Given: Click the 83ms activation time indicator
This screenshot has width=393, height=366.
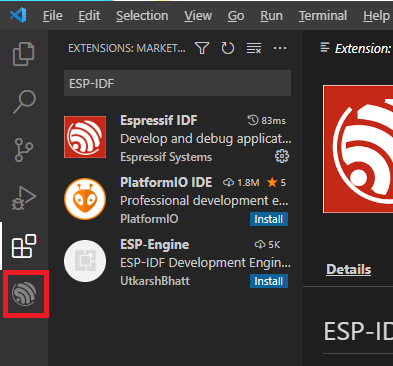Looking at the screenshot, I should pyautogui.click(x=266, y=120).
